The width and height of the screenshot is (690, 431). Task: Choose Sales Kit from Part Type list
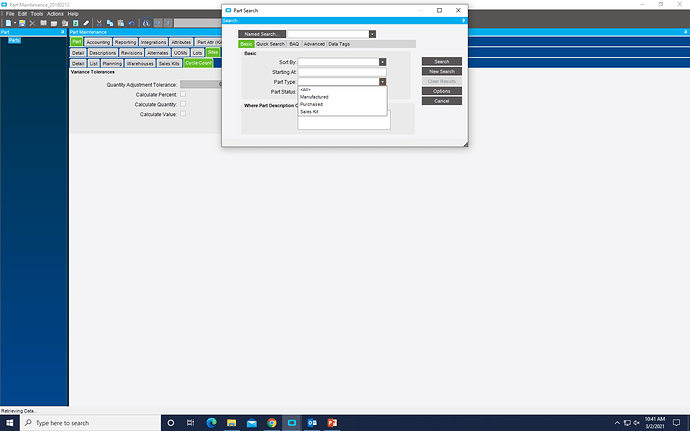click(342, 112)
